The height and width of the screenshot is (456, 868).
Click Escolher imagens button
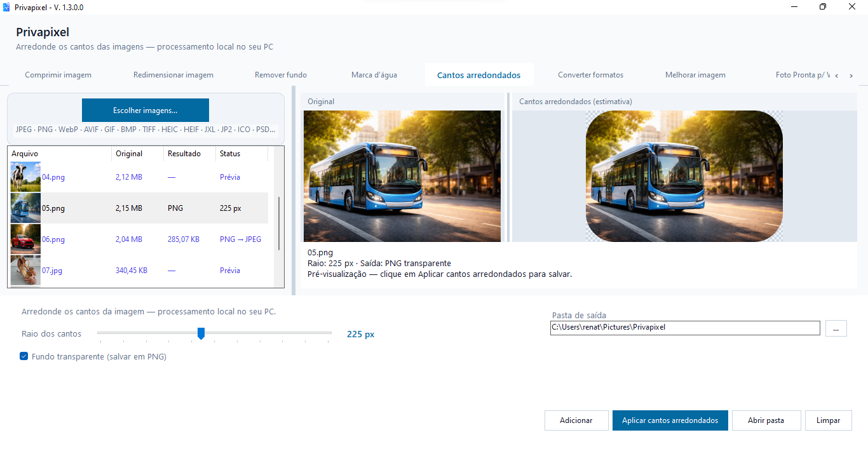click(145, 110)
